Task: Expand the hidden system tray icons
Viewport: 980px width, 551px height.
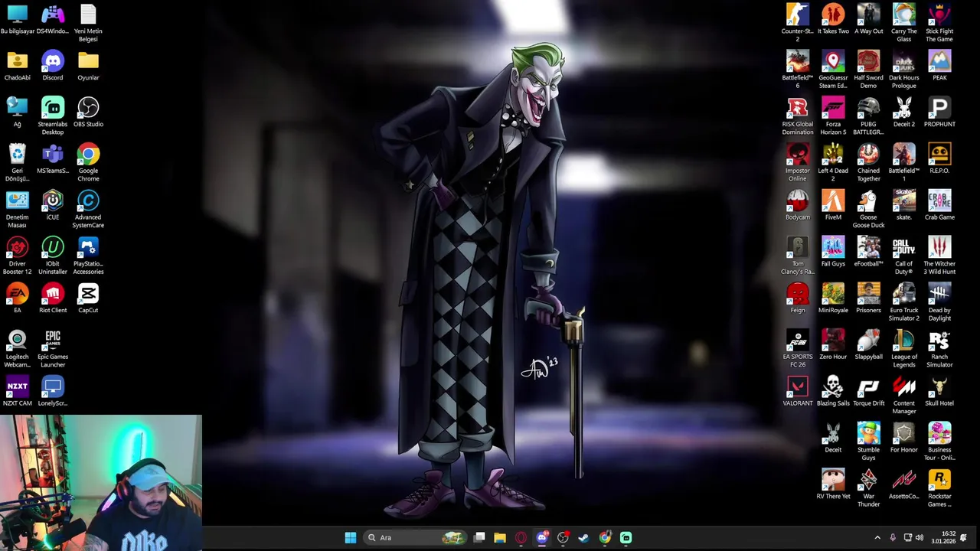Action: [x=877, y=537]
